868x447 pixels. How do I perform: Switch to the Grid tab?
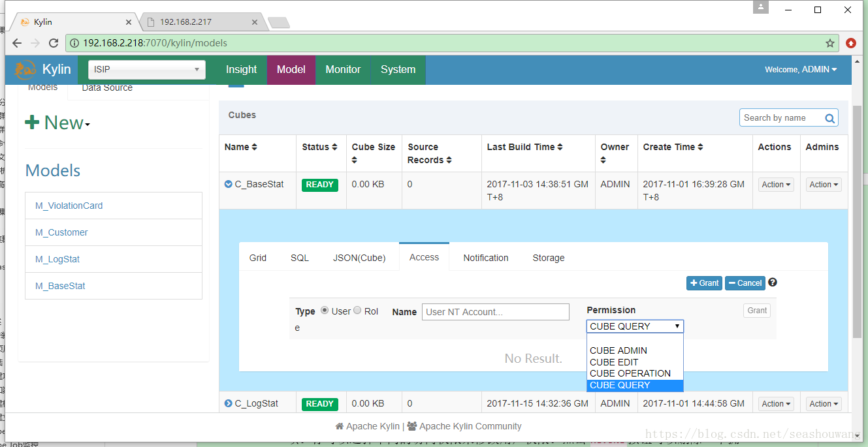point(258,258)
